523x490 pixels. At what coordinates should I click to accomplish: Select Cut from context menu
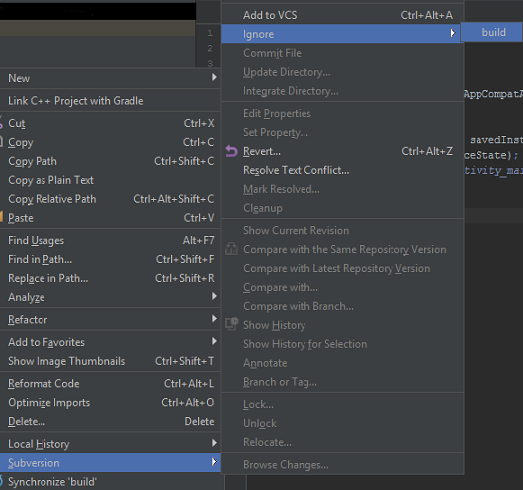[110, 123]
